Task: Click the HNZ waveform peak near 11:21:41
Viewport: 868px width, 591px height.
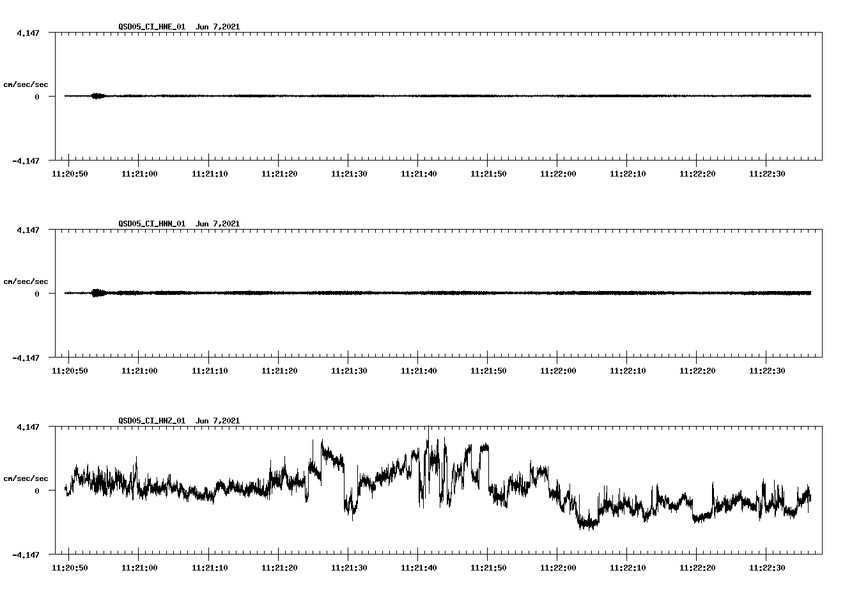Action: click(428, 435)
